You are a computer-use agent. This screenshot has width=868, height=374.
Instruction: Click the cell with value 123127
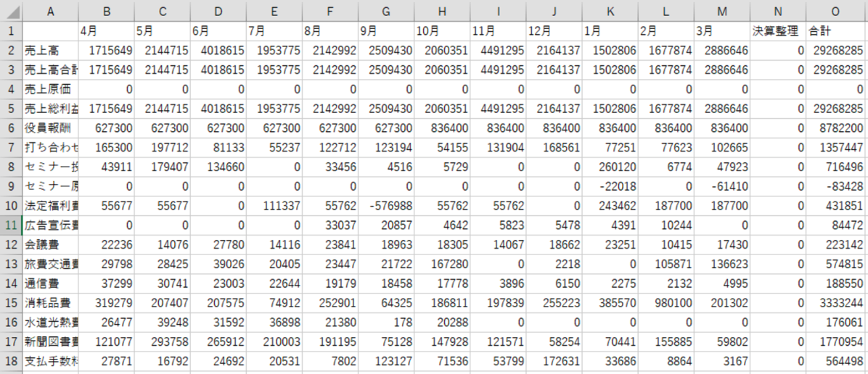[386, 362]
